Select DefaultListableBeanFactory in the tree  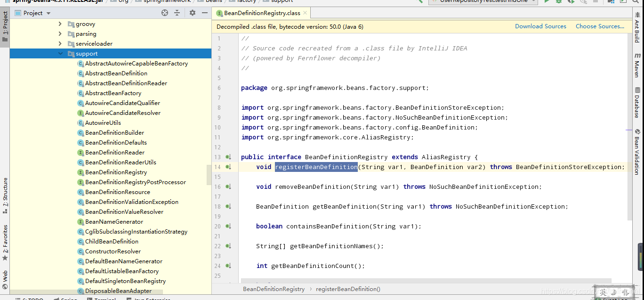tap(122, 271)
